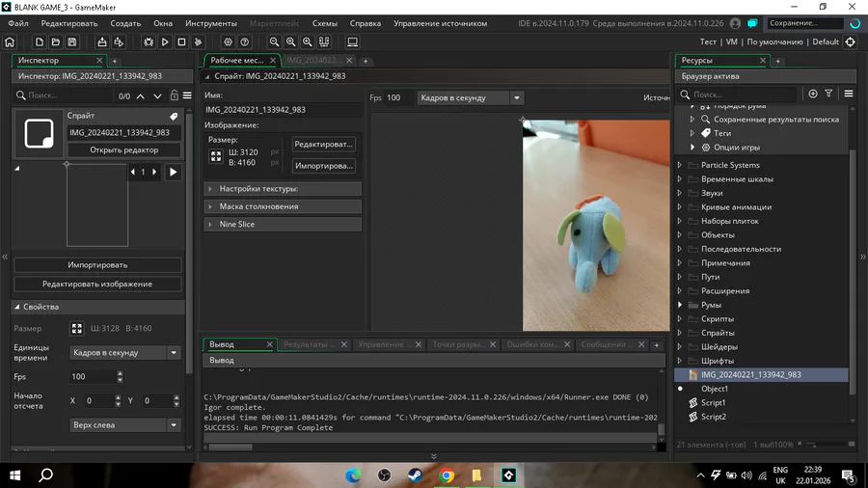Click the output horizontal scrollbar

tap(231, 447)
